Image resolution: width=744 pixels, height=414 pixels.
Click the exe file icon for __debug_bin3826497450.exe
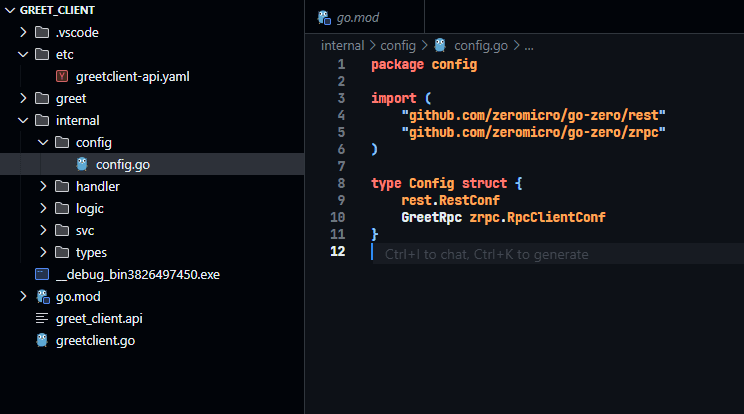pyautogui.click(x=42, y=274)
